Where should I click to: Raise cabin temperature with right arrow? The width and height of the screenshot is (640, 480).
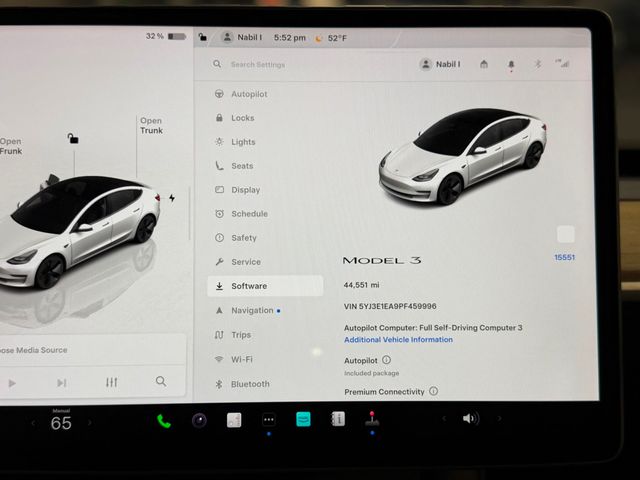(90, 423)
